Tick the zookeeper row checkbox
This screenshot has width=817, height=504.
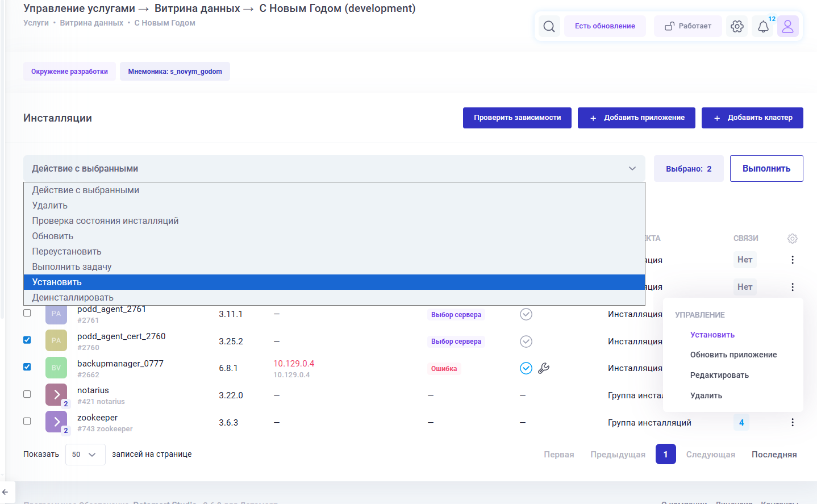(x=27, y=421)
